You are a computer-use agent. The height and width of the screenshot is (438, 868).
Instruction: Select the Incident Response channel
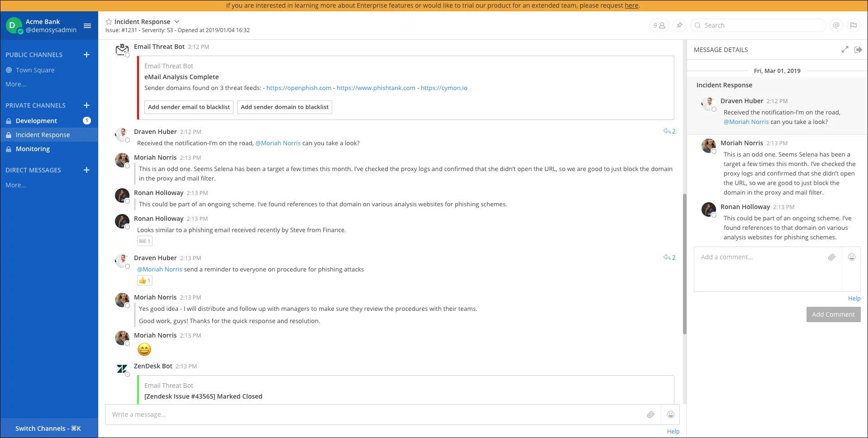tap(49, 135)
